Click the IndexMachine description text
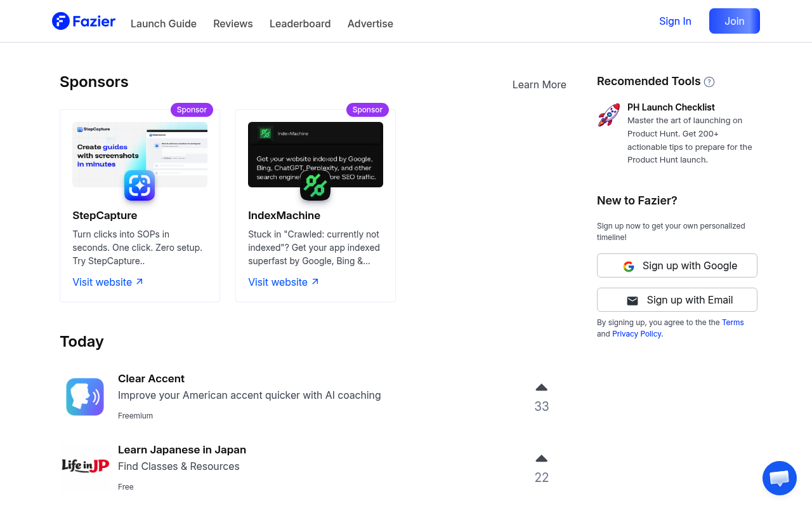 314,248
